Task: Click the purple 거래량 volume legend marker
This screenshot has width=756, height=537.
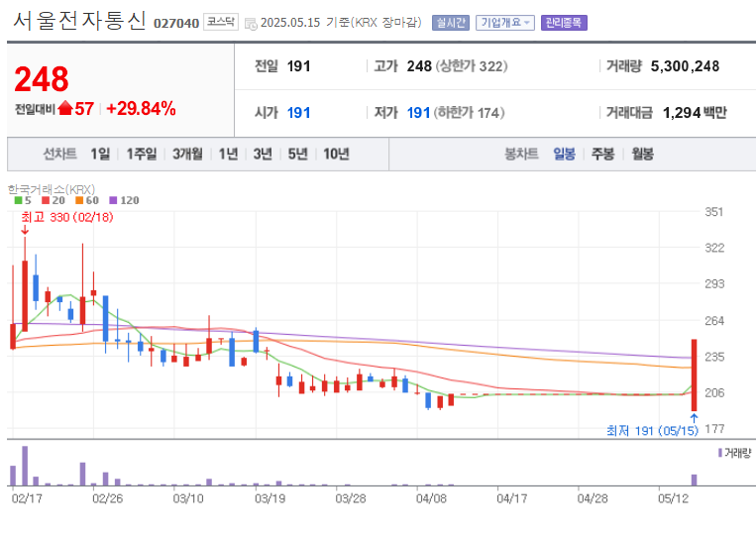Action: coord(720,453)
